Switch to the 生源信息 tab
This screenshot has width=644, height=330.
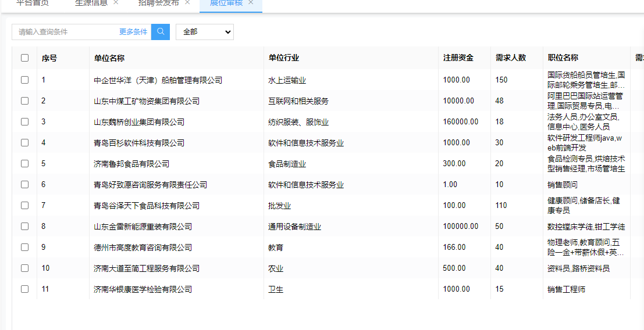click(x=91, y=3)
